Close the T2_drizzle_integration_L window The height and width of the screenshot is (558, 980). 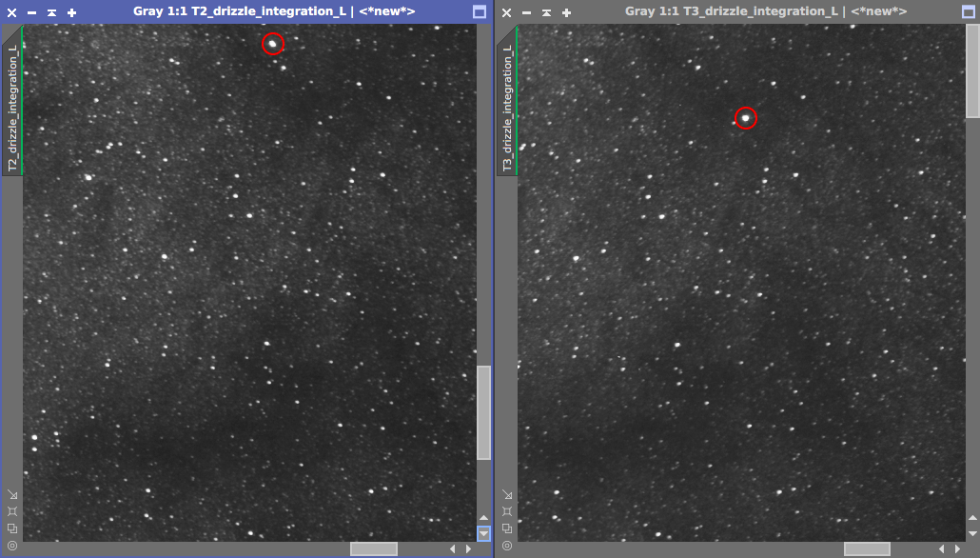11,12
